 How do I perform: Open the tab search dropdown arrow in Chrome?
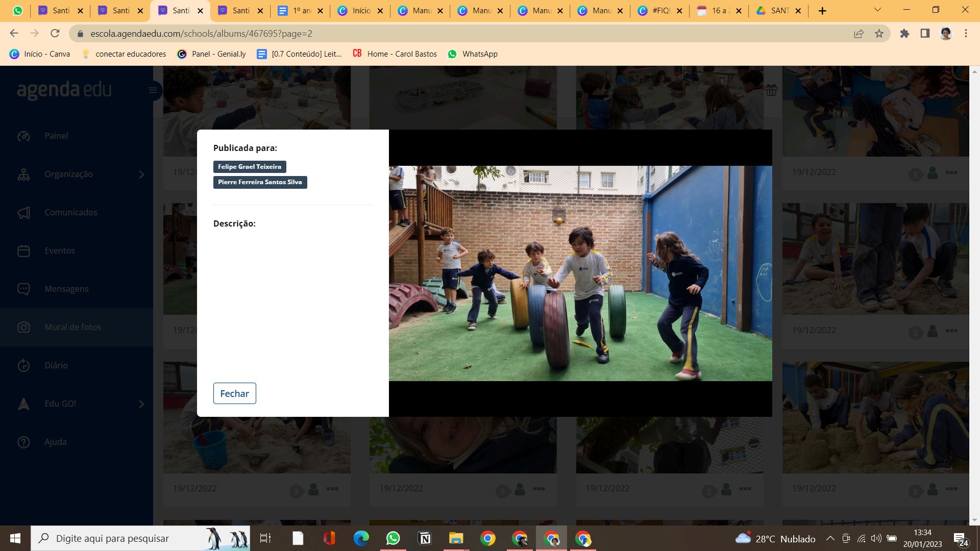click(x=877, y=10)
